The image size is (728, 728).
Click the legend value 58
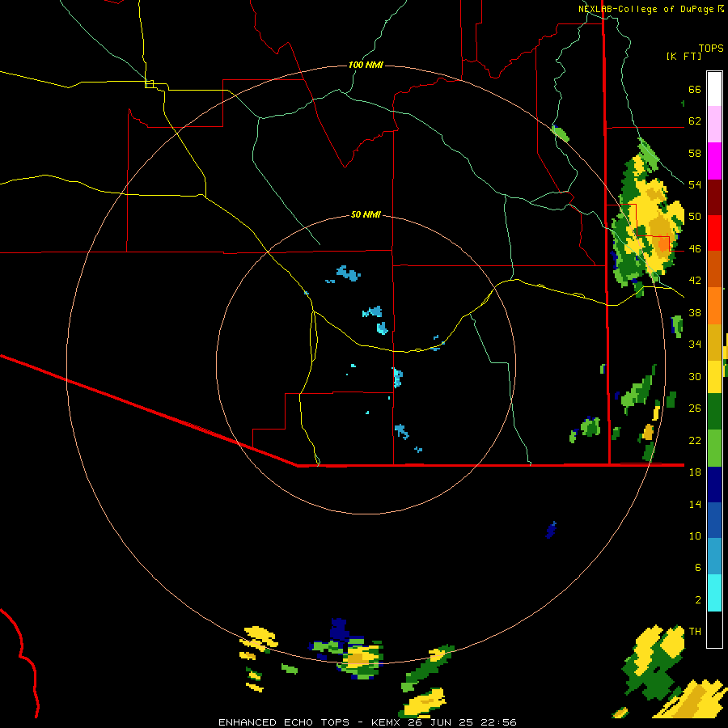tap(695, 153)
